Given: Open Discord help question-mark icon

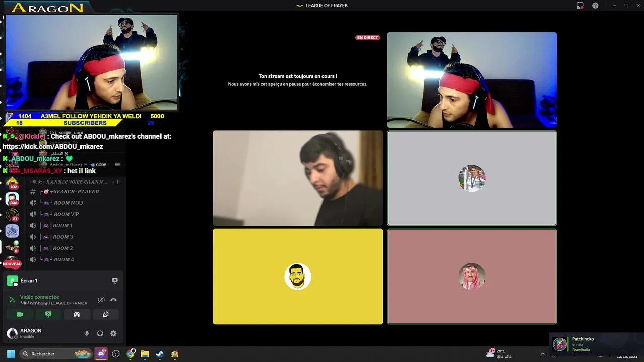Looking at the screenshot, I should (595, 6).
